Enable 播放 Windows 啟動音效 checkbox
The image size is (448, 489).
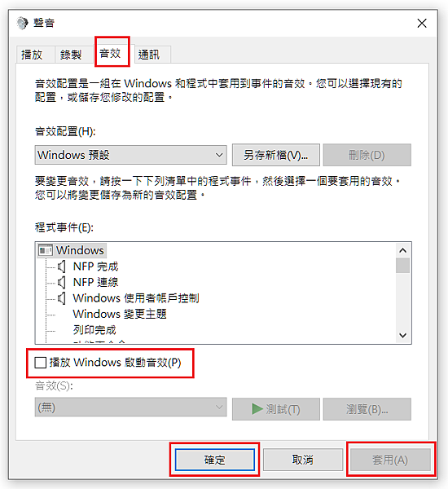(x=41, y=363)
